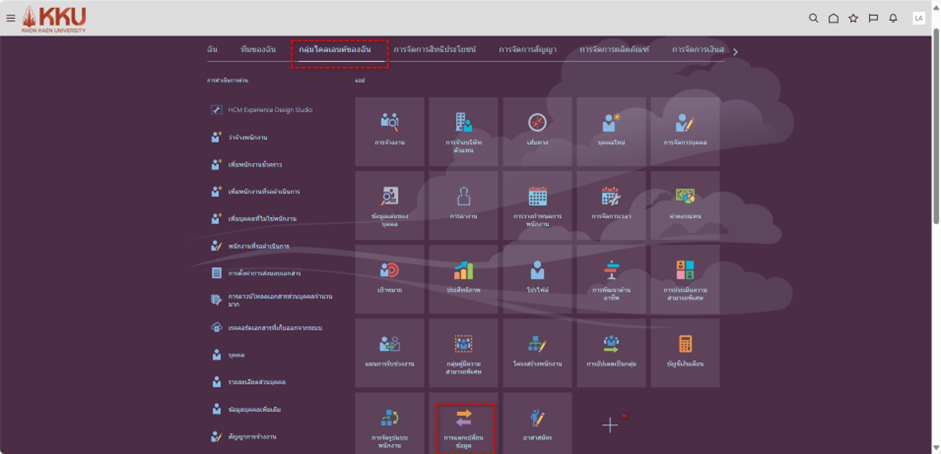Open the บัญชีเงินเดือน payroll calculator tile
This screenshot has height=454, width=941.
[x=685, y=352]
